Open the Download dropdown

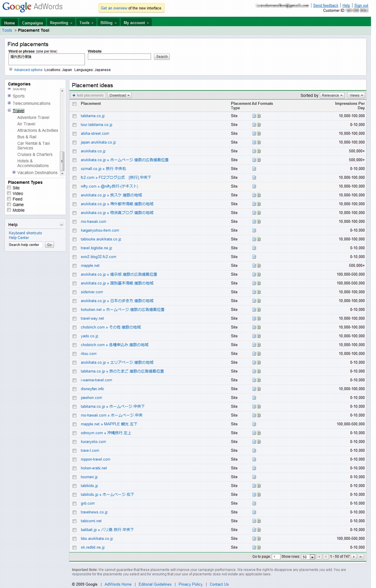point(119,95)
